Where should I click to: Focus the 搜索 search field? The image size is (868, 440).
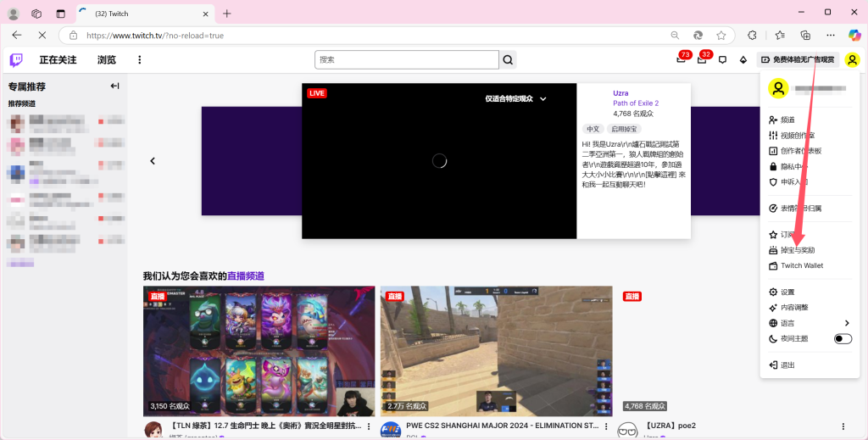click(x=407, y=60)
